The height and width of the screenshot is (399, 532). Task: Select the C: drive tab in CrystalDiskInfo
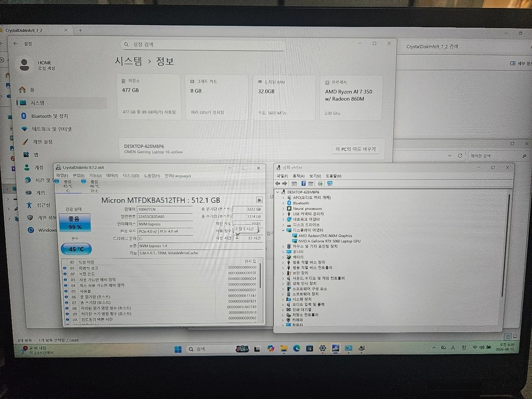pyautogui.click(x=68, y=186)
